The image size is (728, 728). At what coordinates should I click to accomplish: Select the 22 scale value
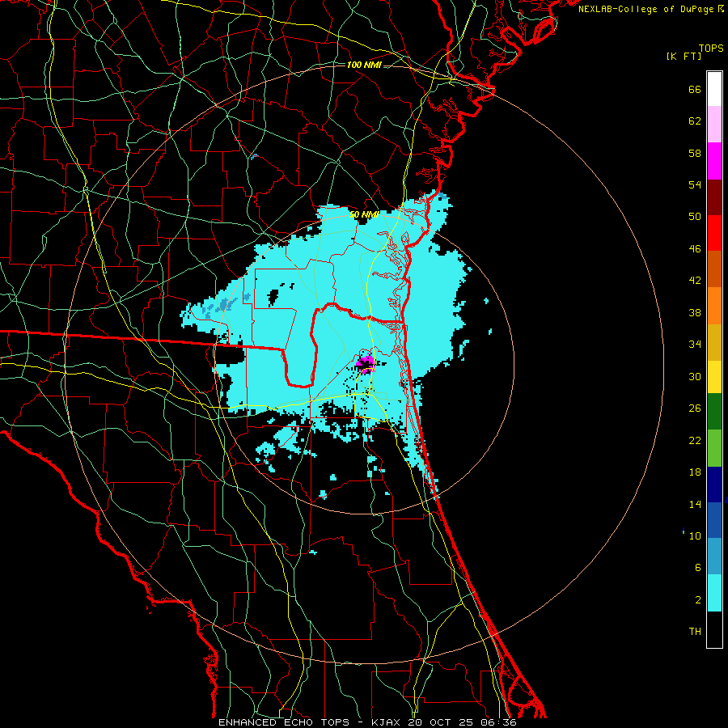point(695,441)
